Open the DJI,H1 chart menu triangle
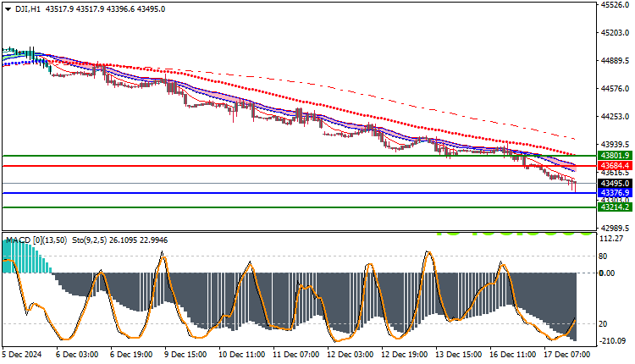Viewport: 635px width, 364px height. click(8, 9)
